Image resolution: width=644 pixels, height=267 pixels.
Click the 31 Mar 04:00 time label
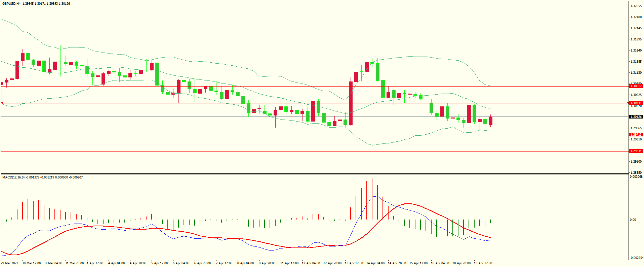click(53, 263)
